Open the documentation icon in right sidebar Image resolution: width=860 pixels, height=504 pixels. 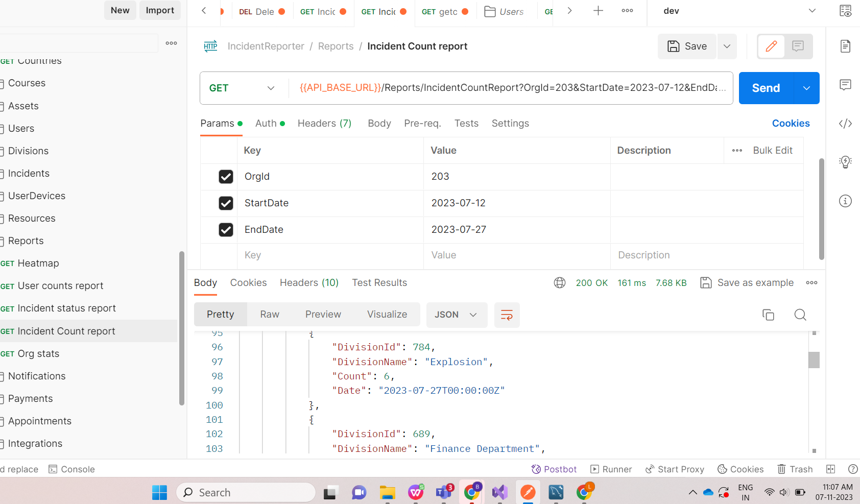[x=845, y=46]
